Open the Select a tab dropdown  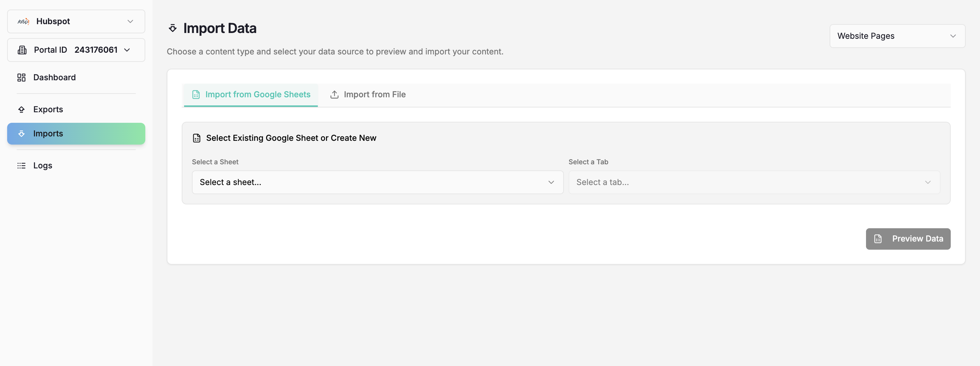pos(754,182)
